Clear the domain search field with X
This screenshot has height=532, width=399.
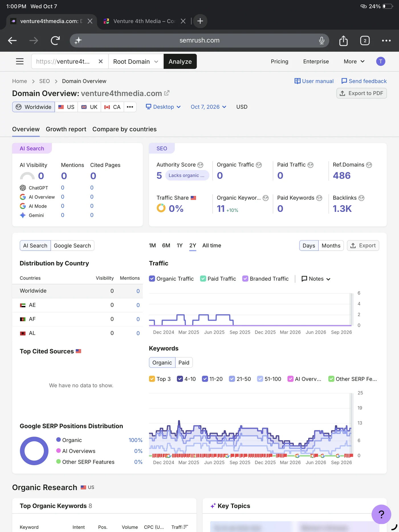[101, 62]
